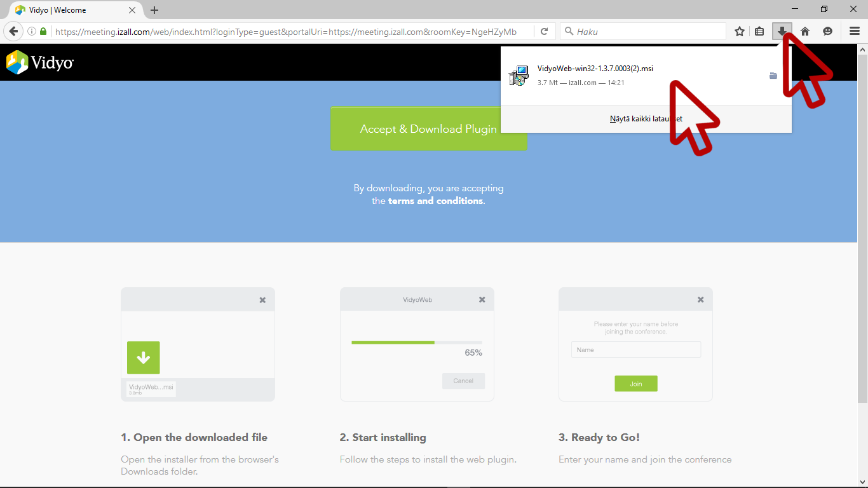
Task: Restore the browser window
Action: (x=824, y=9)
